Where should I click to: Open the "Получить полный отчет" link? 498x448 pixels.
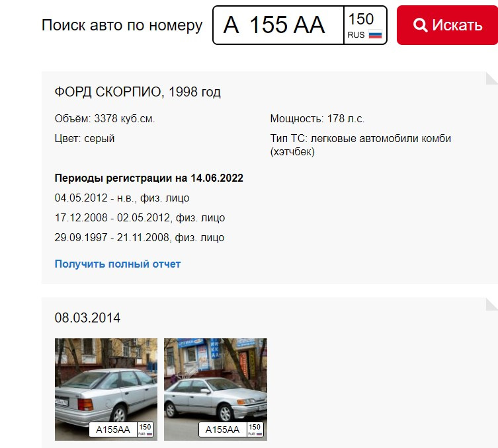(118, 264)
